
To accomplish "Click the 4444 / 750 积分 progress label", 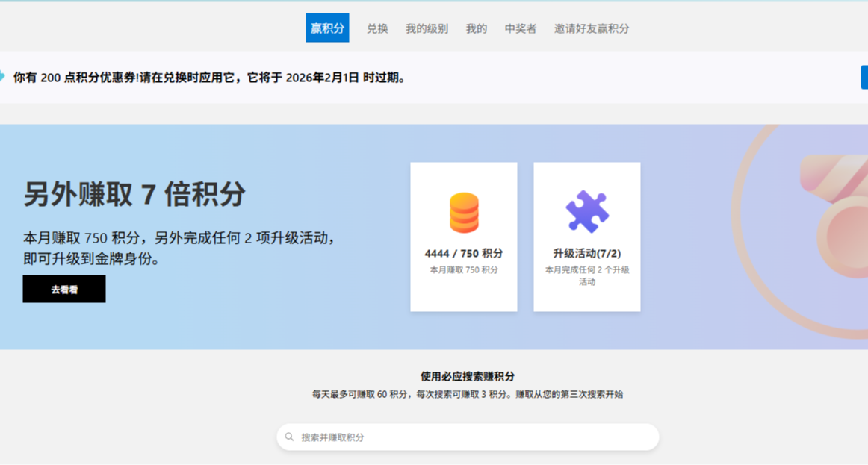I will coord(463,254).
